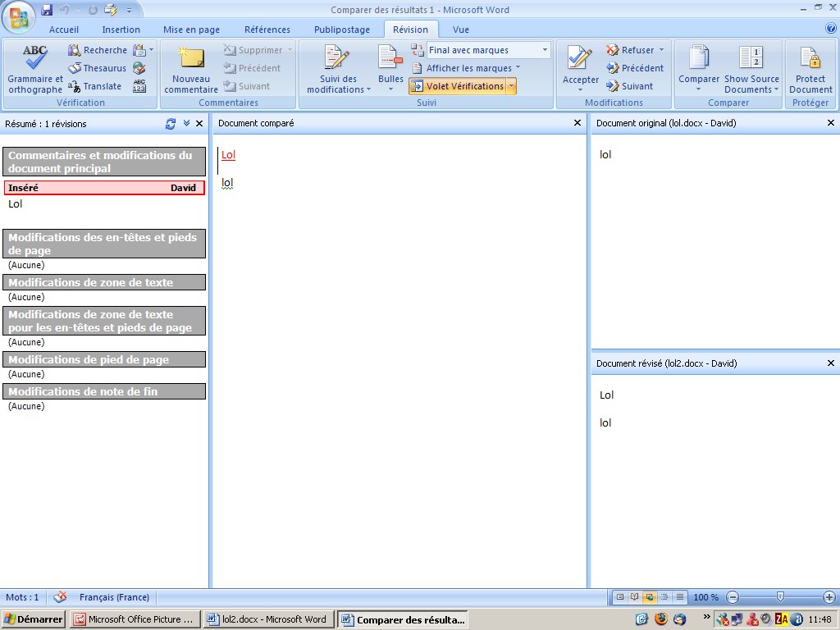
Task: Show hidden quick launch icons chevron
Action: click(x=706, y=616)
